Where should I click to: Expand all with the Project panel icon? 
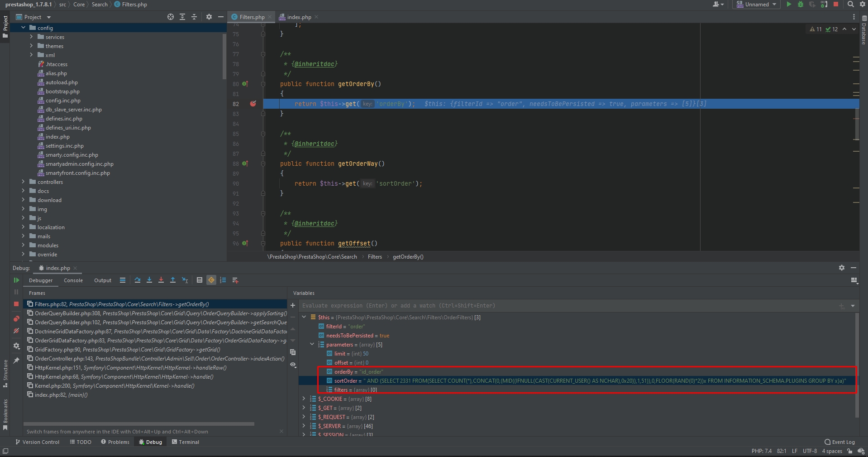pyautogui.click(x=182, y=17)
